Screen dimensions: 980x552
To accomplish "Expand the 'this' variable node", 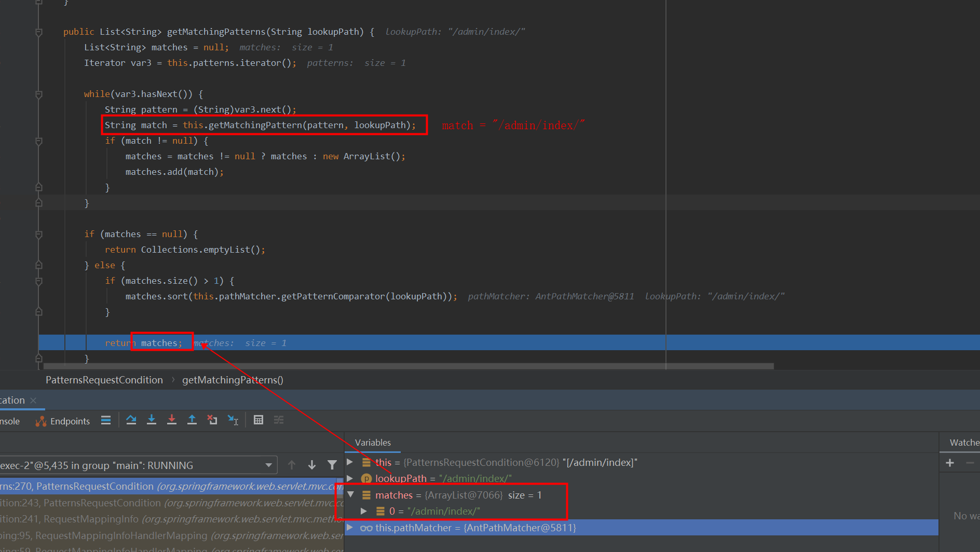I will coord(350,462).
